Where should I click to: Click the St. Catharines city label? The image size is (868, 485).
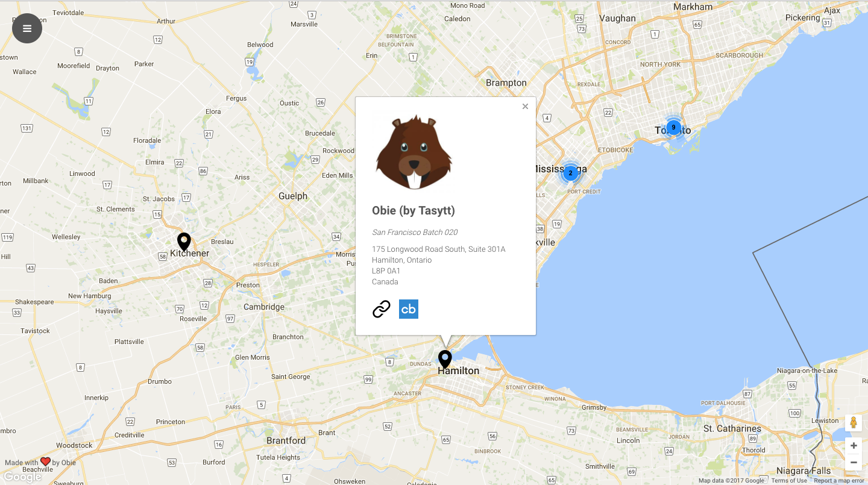click(732, 429)
